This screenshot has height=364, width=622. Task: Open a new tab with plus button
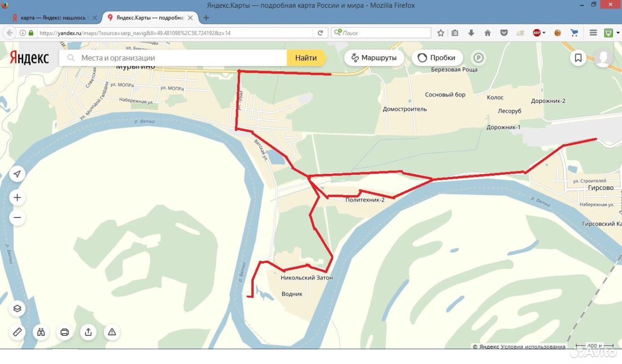(x=206, y=17)
